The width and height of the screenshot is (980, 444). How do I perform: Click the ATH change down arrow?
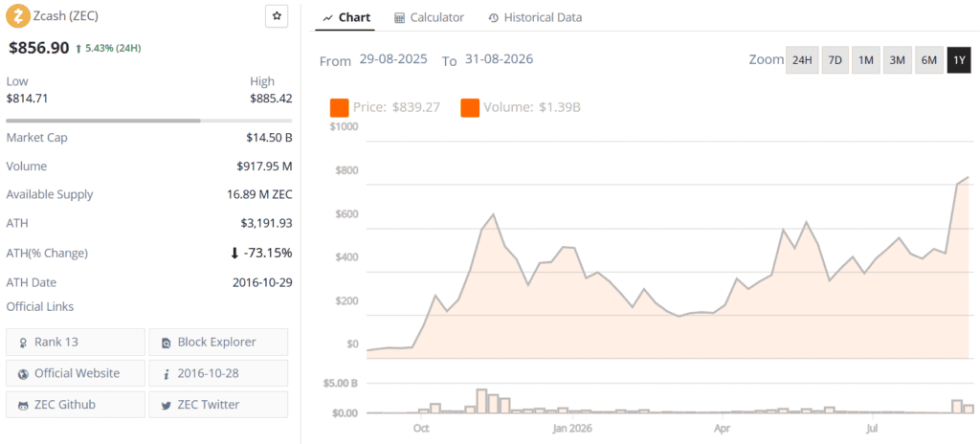[x=234, y=254]
